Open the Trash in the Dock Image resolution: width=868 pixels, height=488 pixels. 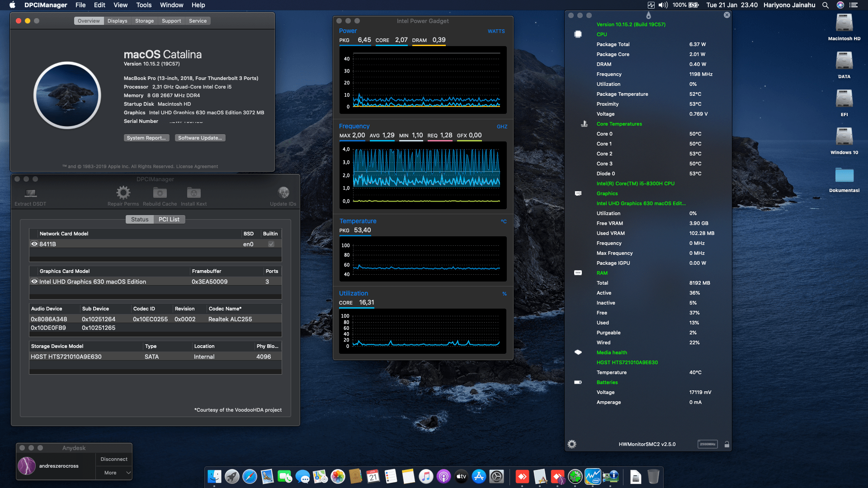(x=653, y=476)
